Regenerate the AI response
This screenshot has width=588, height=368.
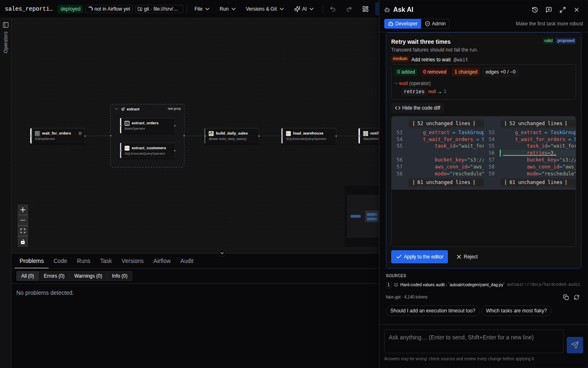(x=577, y=297)
